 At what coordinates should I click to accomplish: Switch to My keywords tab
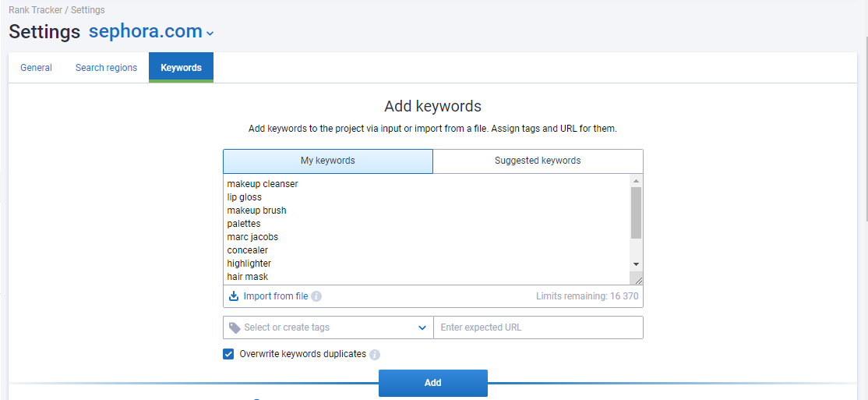tap(328, 161)
